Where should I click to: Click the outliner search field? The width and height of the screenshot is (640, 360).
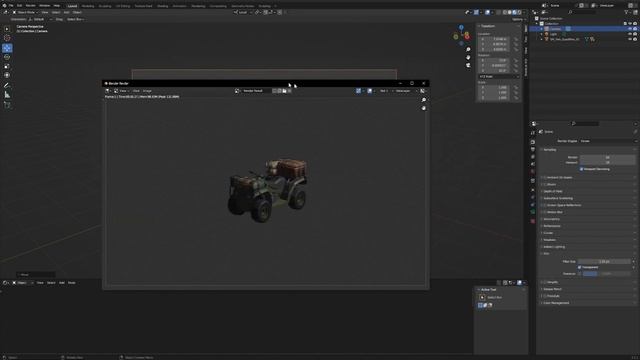click(x=582, y=12)
